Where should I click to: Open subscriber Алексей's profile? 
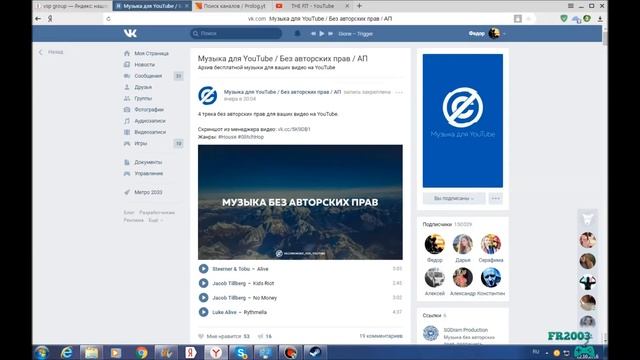click(434, 278)
